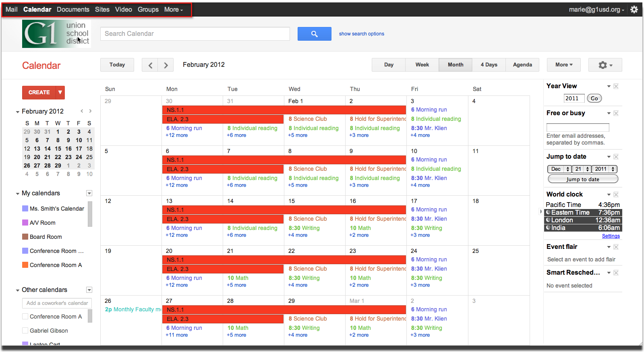Click the Jump to date button
644x352 pixels.
point(583,179)
